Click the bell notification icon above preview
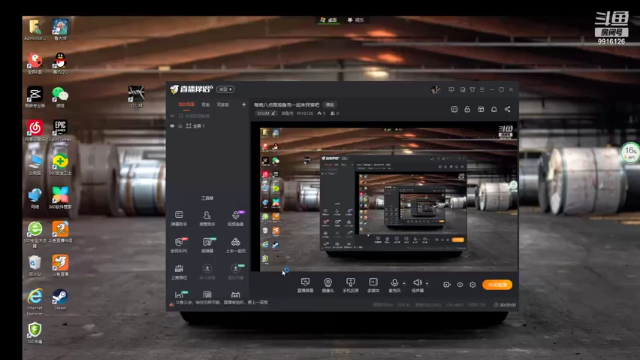 coord(494,109)
